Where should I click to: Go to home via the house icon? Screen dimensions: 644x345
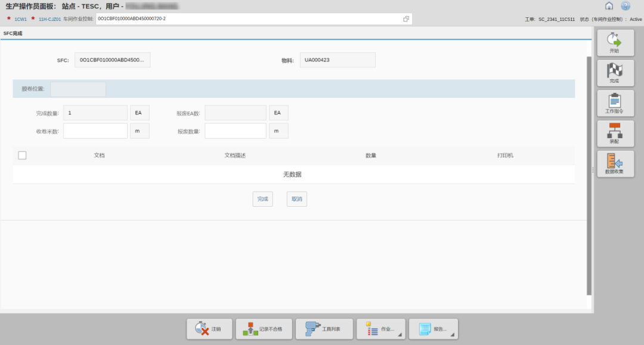click(609, 6)
